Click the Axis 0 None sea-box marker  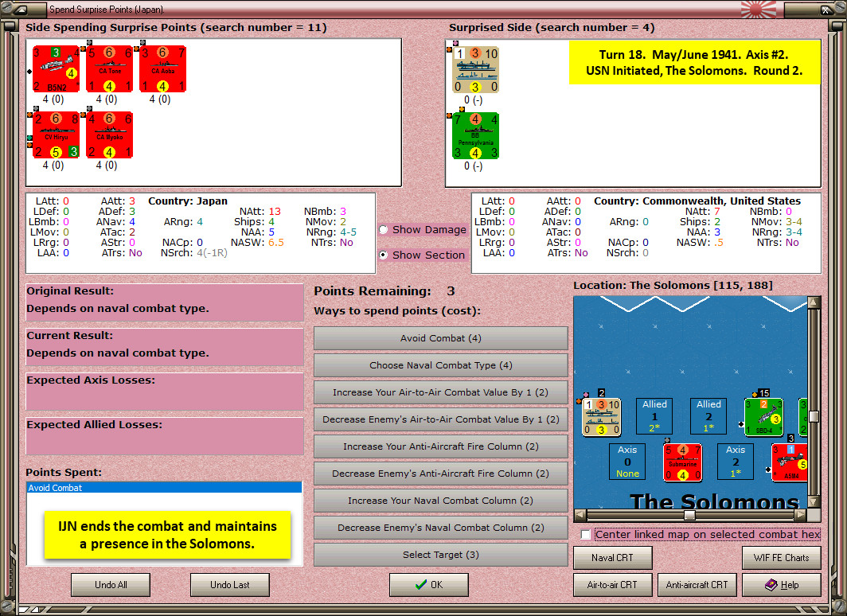[x=627, y=462]
